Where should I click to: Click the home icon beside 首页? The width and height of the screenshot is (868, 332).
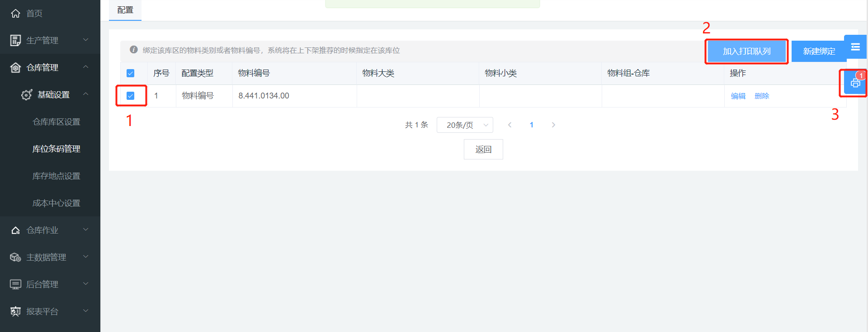tap(15, 14)
